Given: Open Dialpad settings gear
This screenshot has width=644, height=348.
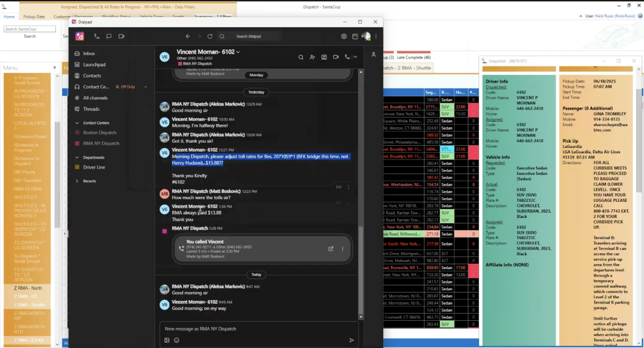Looking at the screenshot, I should point(344,36).
